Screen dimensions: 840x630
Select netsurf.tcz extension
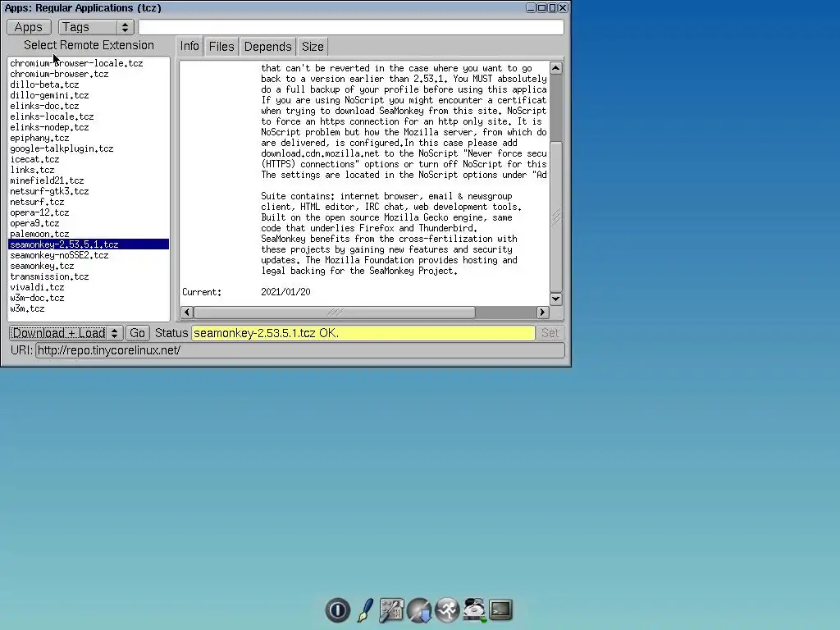[89, 202]
